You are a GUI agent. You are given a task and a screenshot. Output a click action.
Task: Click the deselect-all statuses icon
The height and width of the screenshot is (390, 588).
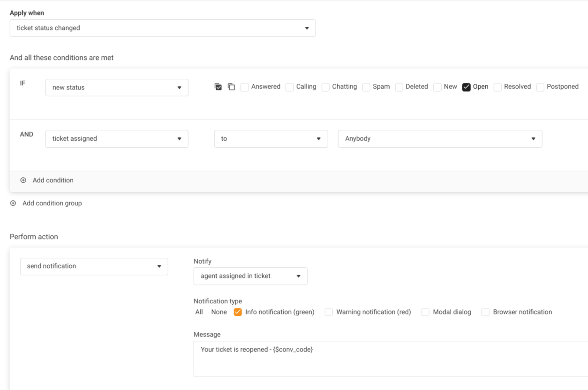pyautogui.click(x=231, y=87)
